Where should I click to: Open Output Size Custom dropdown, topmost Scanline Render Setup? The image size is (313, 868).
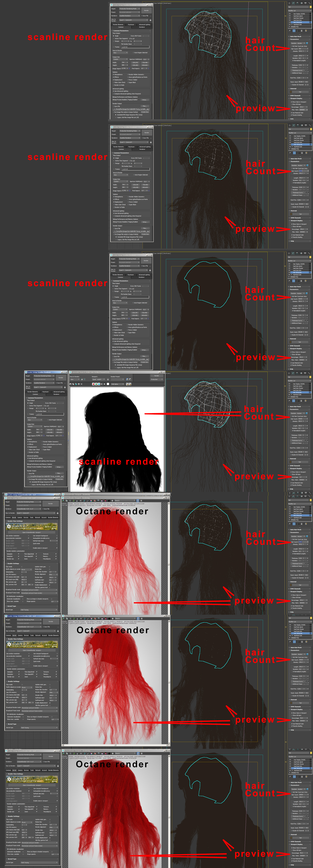(120, 59)
